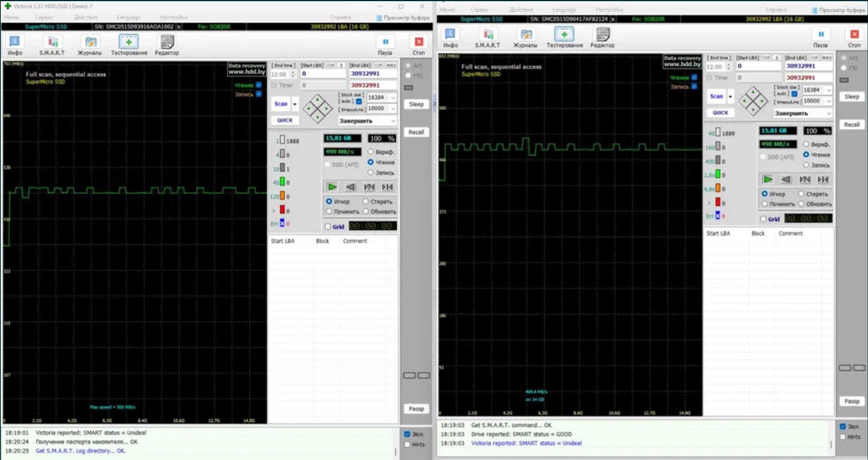The image size is (868, 460).
Task: Toggle Звук checkbox in left window
Action: [407, 434]
